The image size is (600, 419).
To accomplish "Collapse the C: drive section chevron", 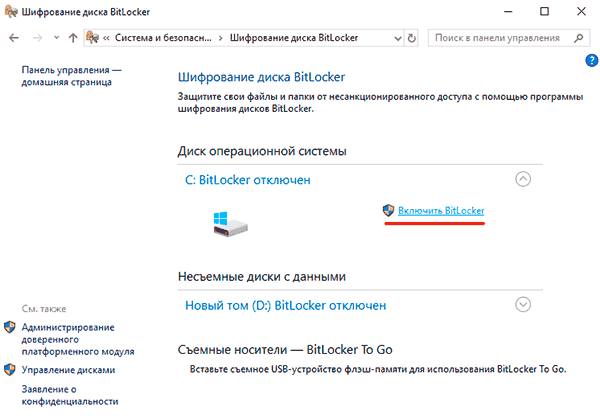I will pos(523,179).
